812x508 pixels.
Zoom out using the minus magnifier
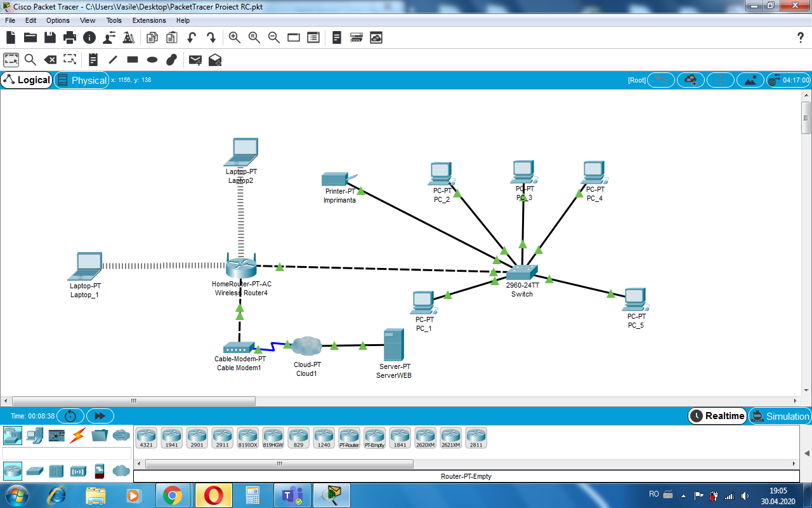click(x=274, y=37)
